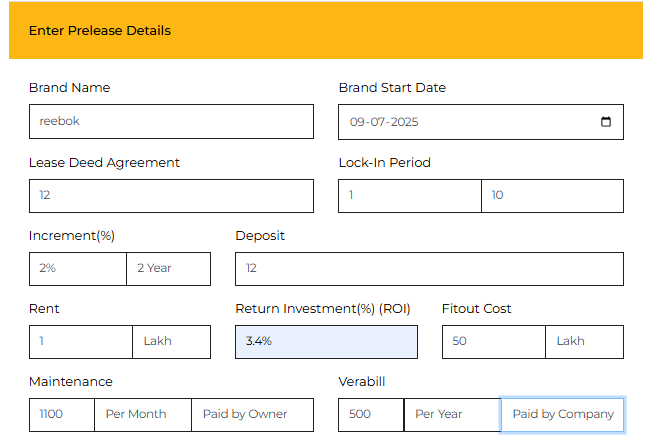Click the Rent amount field
Image resolution: width=656 pixels, height=437 pixels.
(81, 342)
